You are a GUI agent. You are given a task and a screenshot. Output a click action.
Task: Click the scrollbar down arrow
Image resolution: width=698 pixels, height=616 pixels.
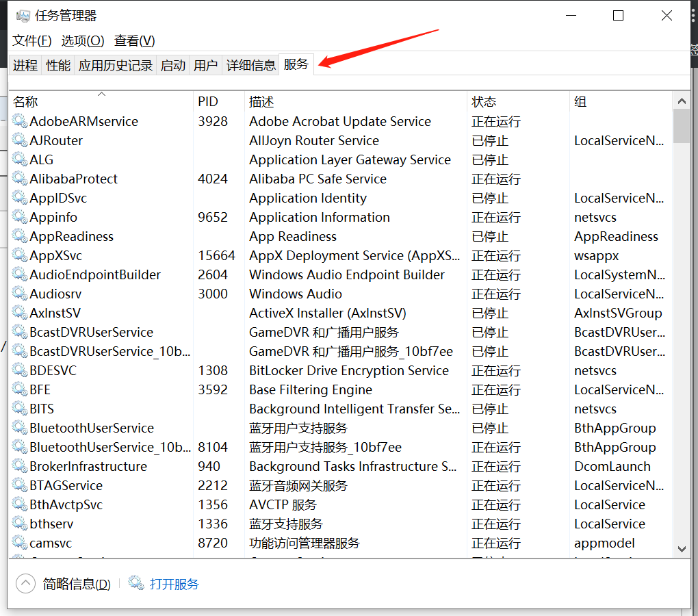click(682, 548)
